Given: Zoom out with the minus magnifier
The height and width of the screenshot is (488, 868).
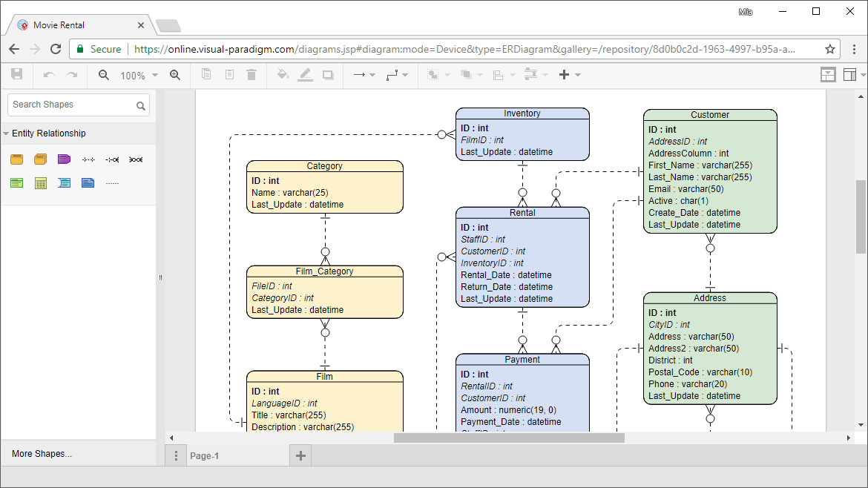Looking at the screenshot, I should click(x=104, y=75).
